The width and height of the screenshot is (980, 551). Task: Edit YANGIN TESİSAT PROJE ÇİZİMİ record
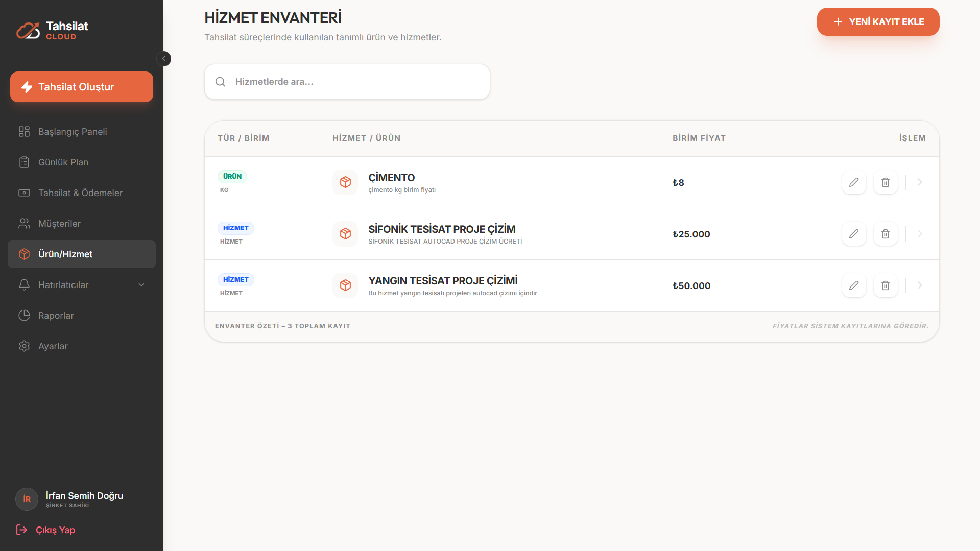tap(854, 285)
